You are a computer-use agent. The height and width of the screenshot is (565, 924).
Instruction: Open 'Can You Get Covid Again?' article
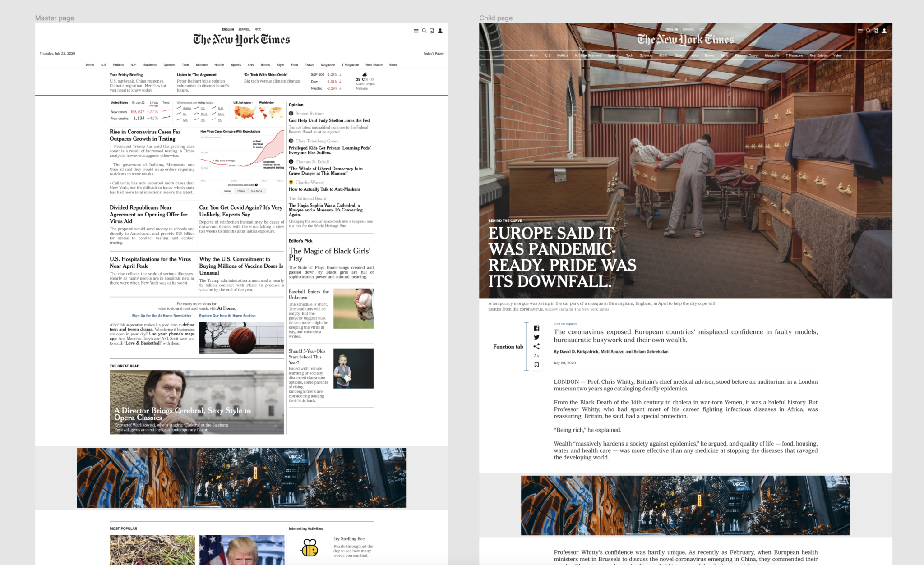[x=240, y=211]
